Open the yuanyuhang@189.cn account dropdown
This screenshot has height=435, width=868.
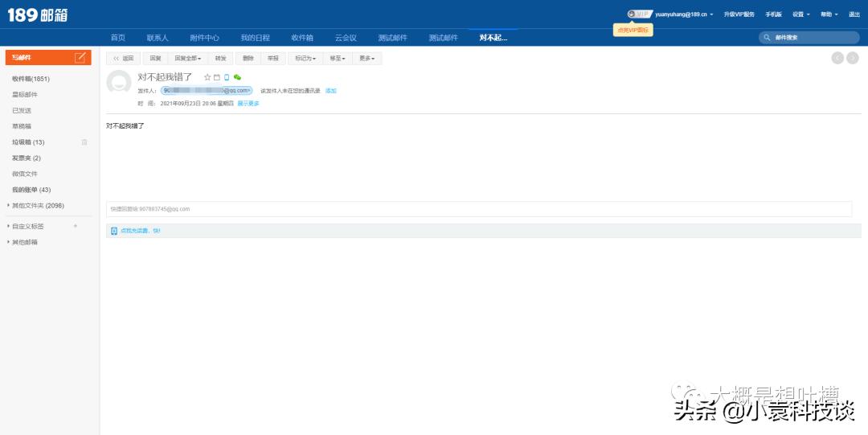(684, 14)
